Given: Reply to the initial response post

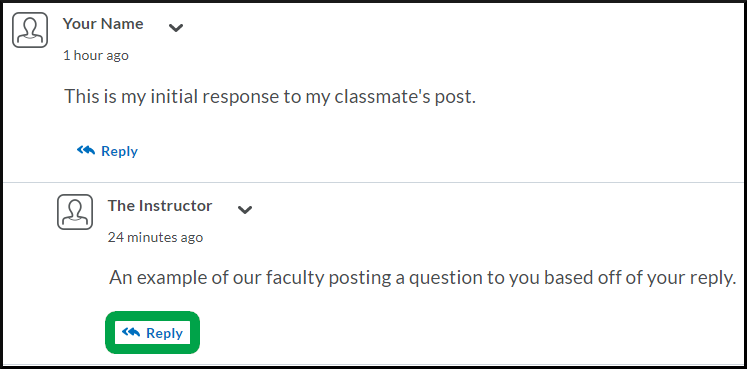Looking at the screenshot, I should point(107,151).
